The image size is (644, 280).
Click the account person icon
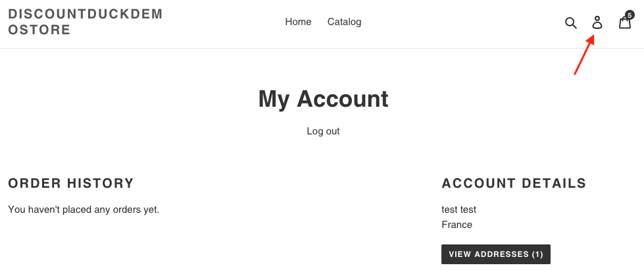tap(597, 23)
